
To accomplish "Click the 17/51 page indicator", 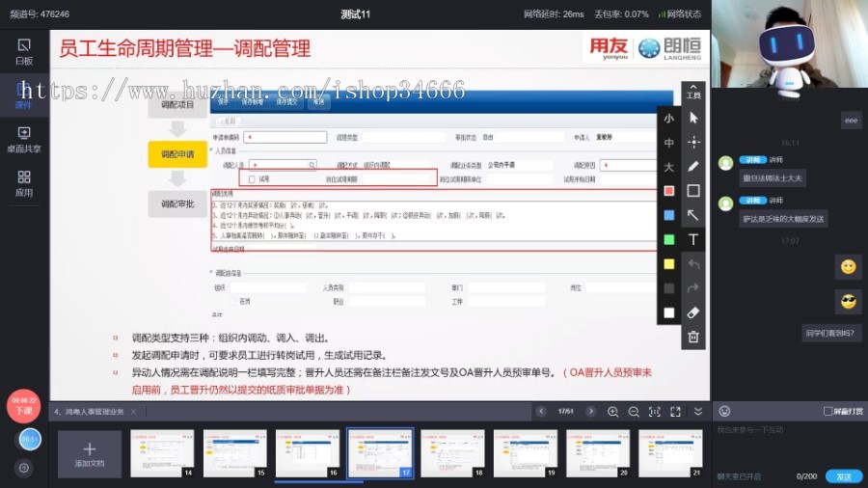I will pyautogui.click(x=566, y=411).
